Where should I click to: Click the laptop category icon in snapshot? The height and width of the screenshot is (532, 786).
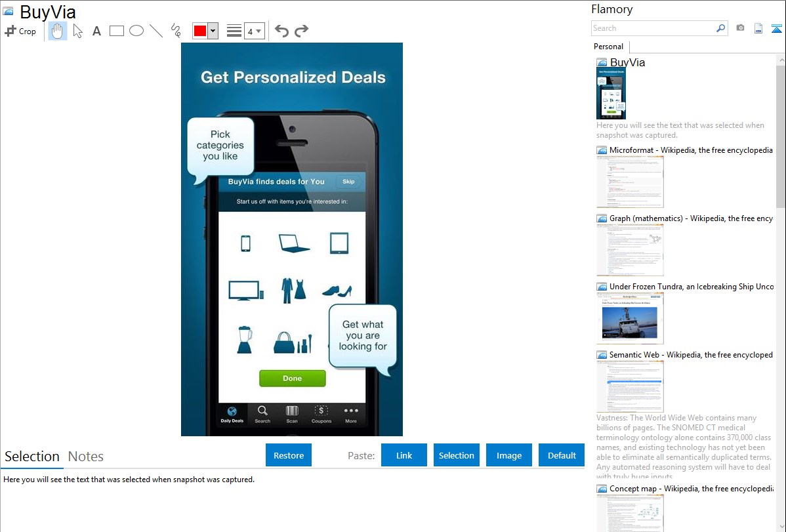click(x=294, y=243)
